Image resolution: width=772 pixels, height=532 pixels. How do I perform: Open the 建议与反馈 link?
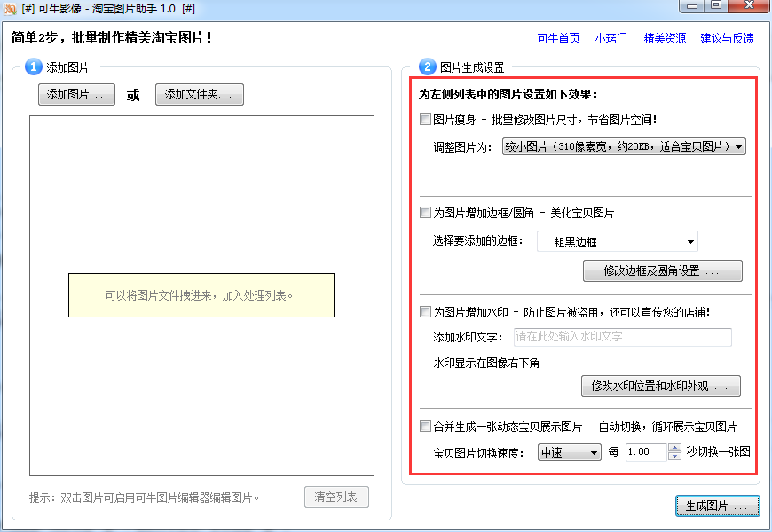(x=728, y=38)
